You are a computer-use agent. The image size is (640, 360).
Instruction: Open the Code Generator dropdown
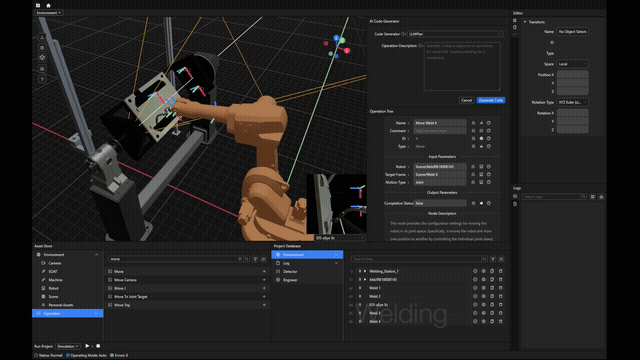(x=455, y=34)
